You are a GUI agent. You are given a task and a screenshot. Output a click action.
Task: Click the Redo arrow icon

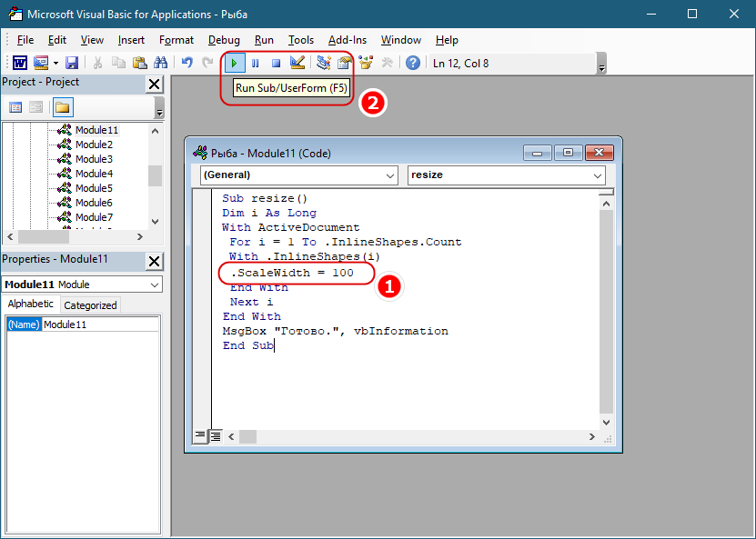[x=207, y=63]
